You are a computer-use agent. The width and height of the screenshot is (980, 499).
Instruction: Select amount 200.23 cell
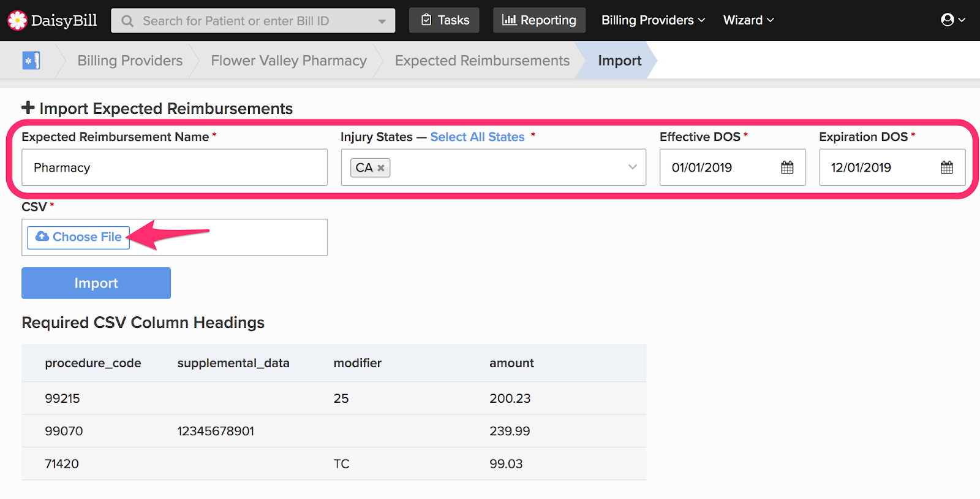point(510,398)
